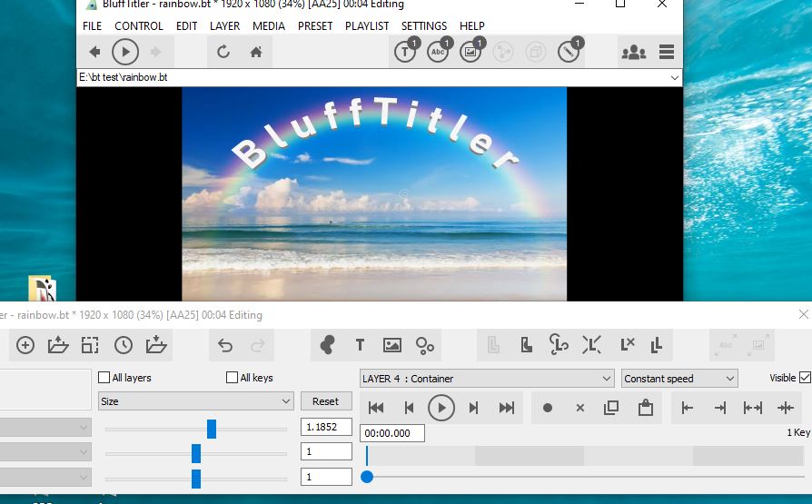
Task: Click the play button in the top toolbar
Action: (x=125, y=52)
